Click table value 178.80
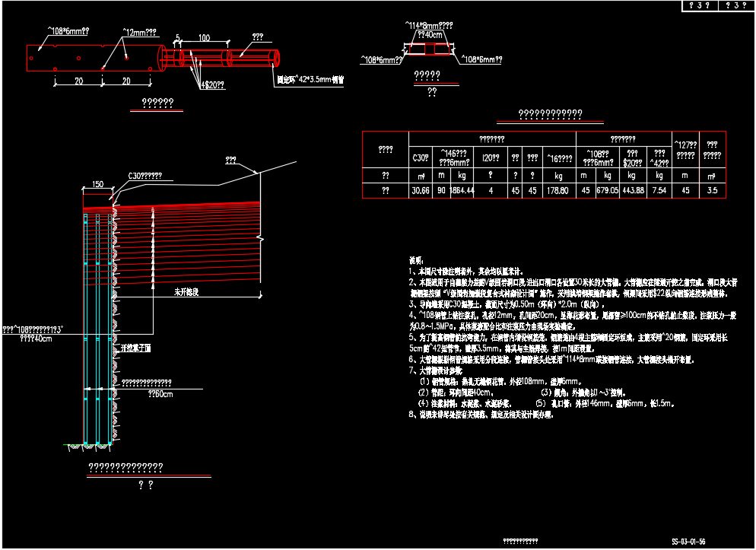Viewport: 756px width, 550px height. (x=557, y=191)
